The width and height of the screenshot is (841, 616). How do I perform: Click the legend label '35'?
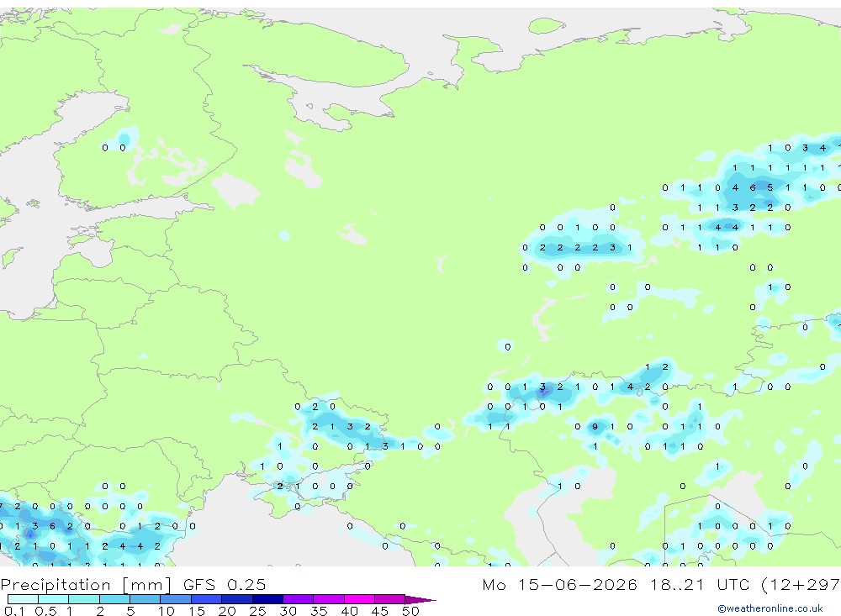click(x=319, y=611)
